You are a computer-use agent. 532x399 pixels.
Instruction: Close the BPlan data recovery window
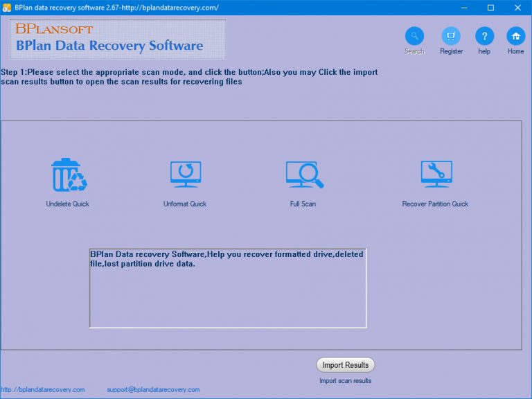pyautogui.click(x=517, y=8)
